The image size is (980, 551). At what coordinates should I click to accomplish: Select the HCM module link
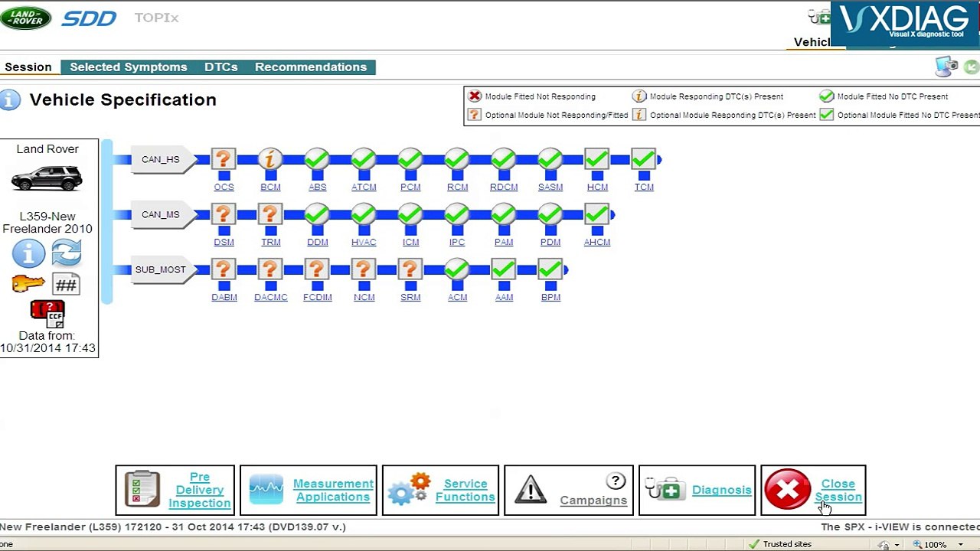597,187
